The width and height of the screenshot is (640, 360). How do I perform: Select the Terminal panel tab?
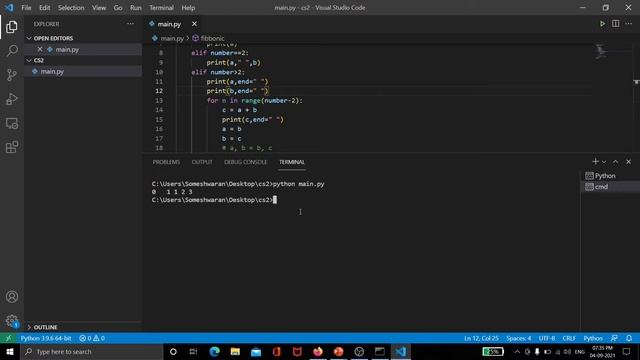292,162
